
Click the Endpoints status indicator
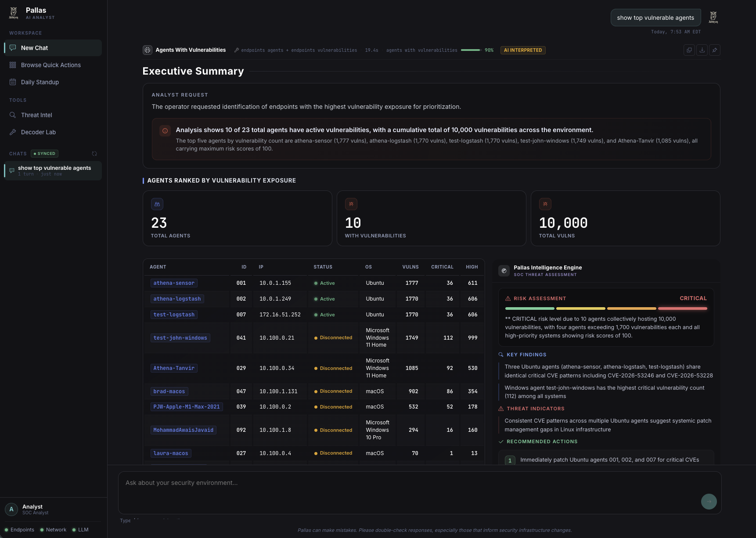point(19,530)
